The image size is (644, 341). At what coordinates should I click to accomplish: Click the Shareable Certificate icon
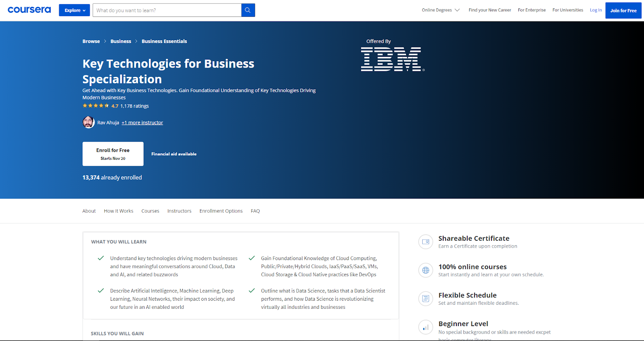425,242
